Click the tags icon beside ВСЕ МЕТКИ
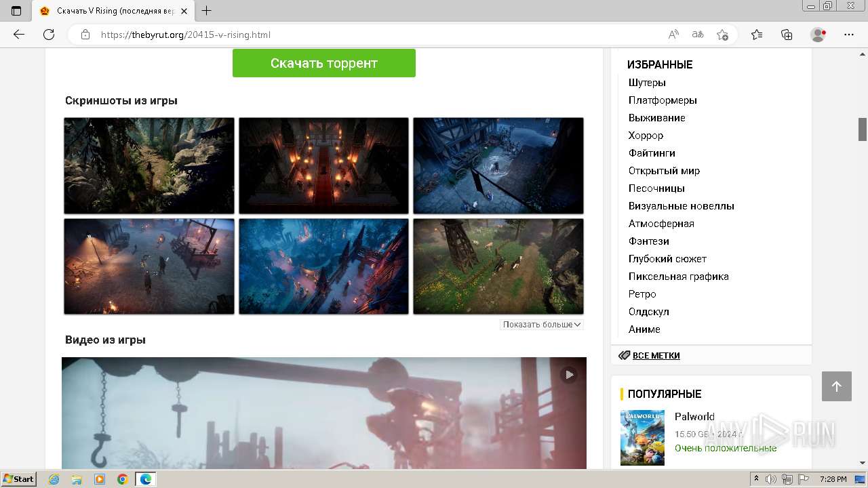The width and height of the screenshot is (868, 488). point(625,355)
